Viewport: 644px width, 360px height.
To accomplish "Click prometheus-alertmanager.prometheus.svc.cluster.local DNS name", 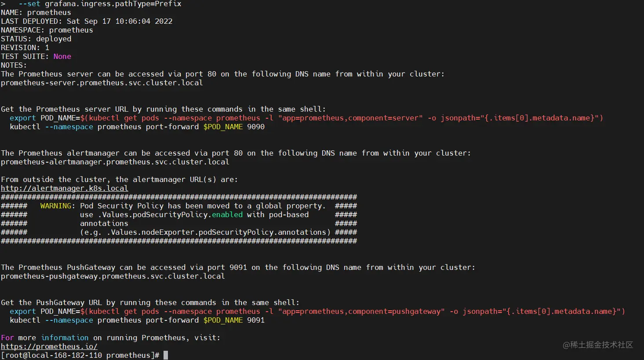I will pos(115,162).
